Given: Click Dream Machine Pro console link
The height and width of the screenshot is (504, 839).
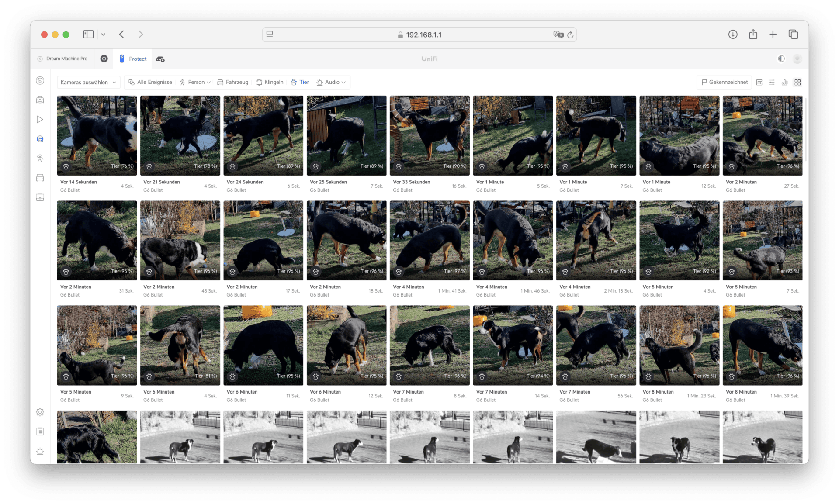Looking at the screenshot, I should (62, 59).
